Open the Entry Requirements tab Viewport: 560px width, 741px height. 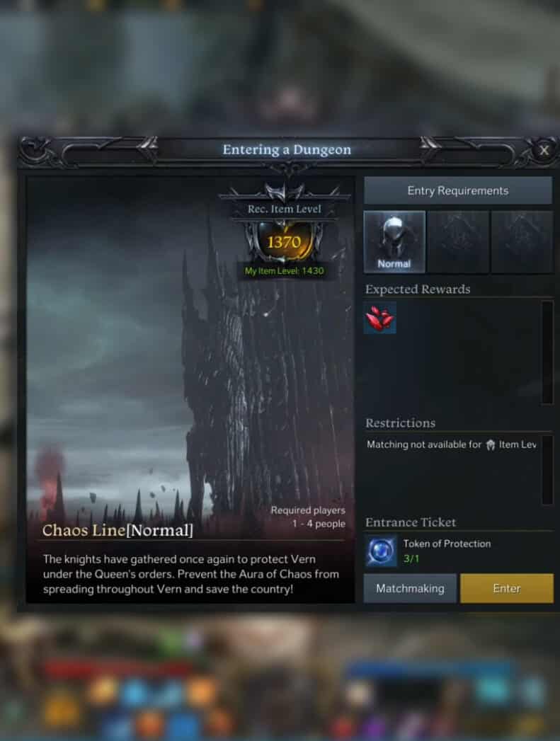pos(458,191)
